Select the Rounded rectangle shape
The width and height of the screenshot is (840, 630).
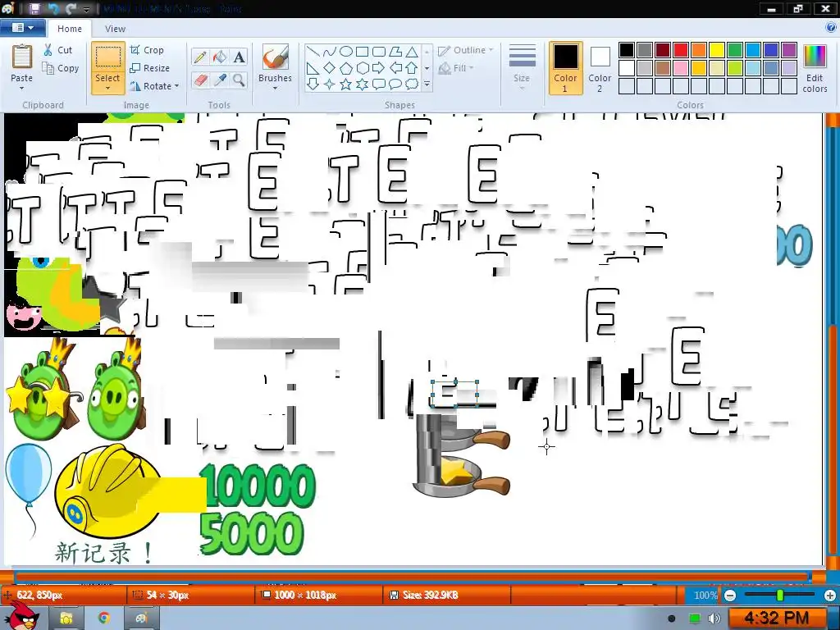(379, 52)
